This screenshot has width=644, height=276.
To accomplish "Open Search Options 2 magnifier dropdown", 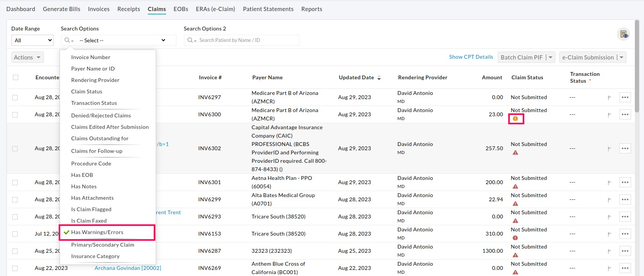I will 192,40.
